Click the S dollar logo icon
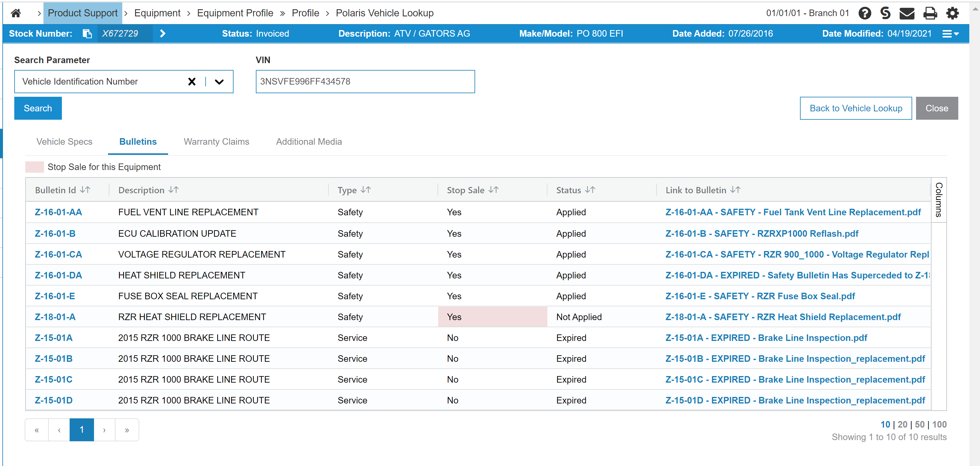Image resolution: width=980 pixels, height=466 pixels. tap(885, 13)
